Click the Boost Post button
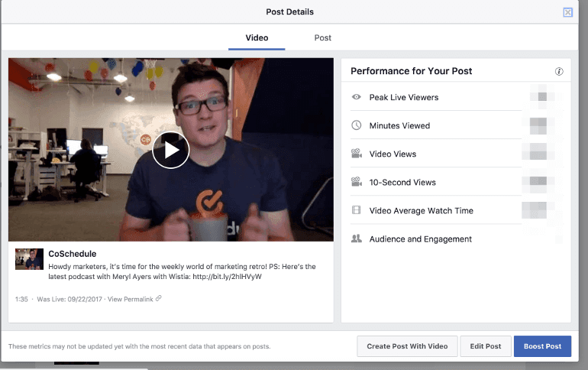The width and height of the screenshot is (588, 370). coord(542,346)
